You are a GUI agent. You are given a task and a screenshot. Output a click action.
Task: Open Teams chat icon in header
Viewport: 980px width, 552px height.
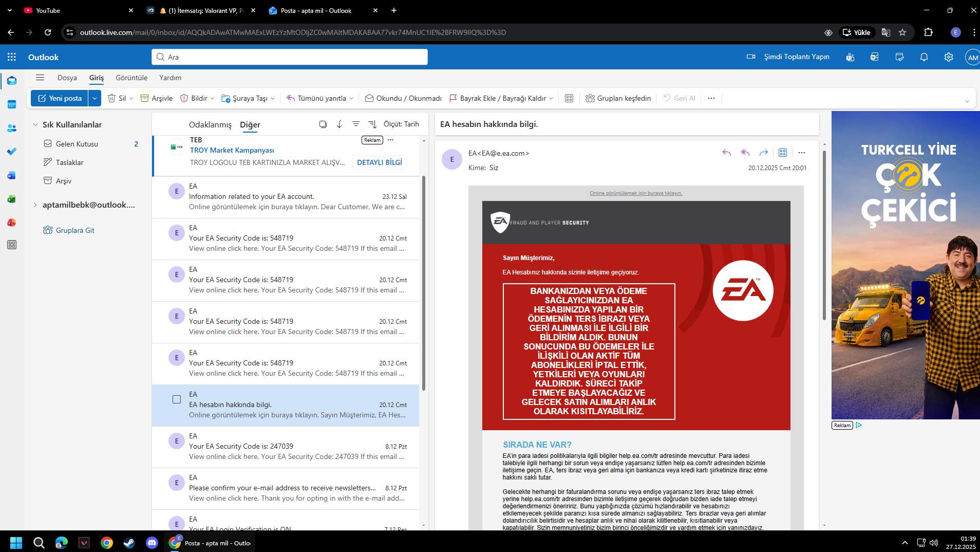tap(850, 57)
